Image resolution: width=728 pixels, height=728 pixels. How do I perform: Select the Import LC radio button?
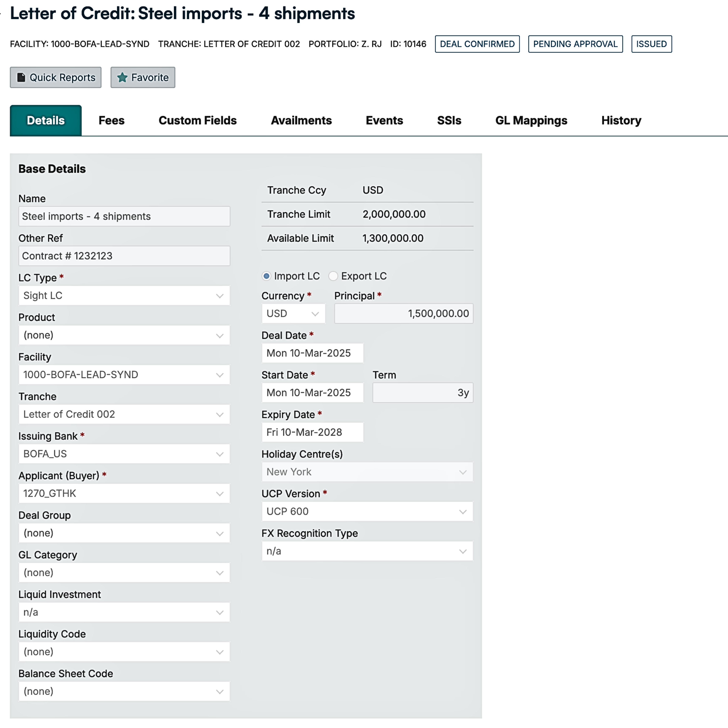pos(266,276)
